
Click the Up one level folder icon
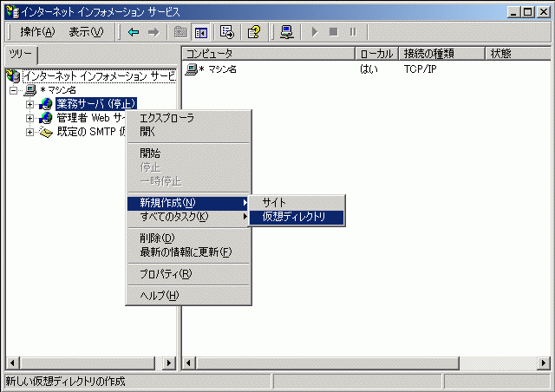(181, 32)
